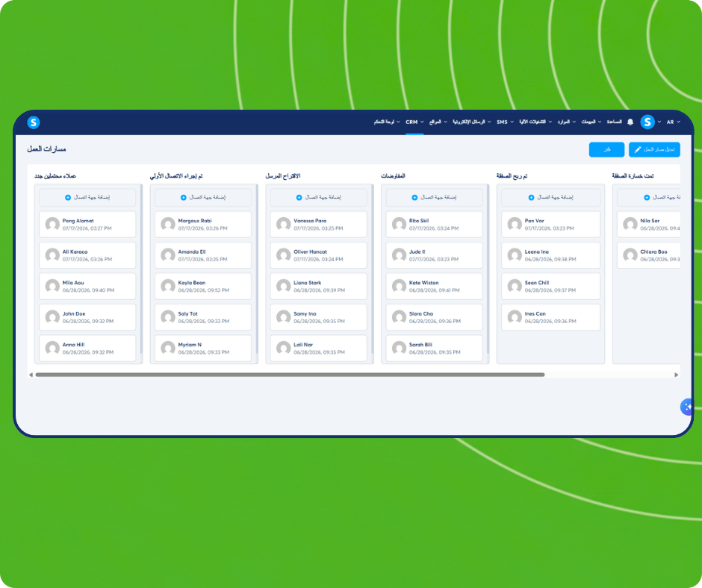Click the تعديل مسار العمل edit button
This screenshot has height=588, width=702.
pos(654,149)
